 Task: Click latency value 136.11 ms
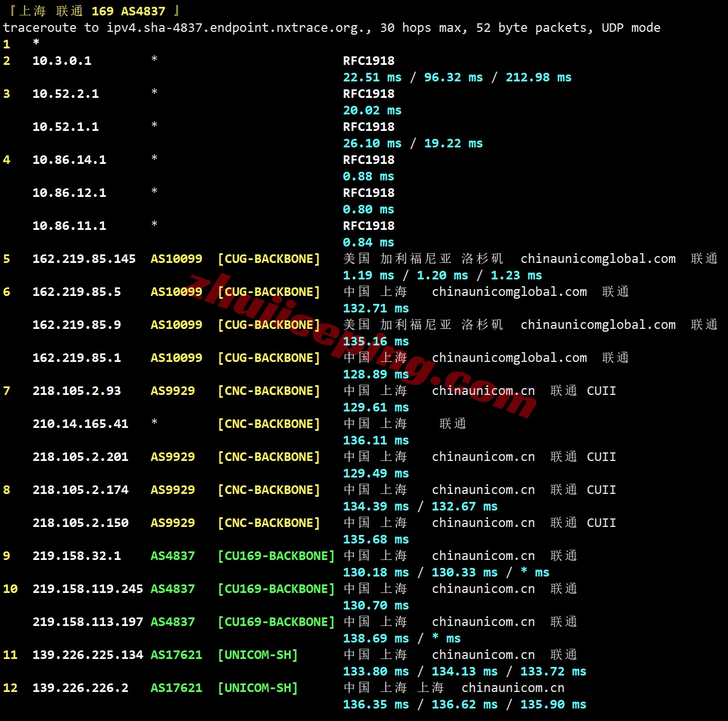pos(376,440)
